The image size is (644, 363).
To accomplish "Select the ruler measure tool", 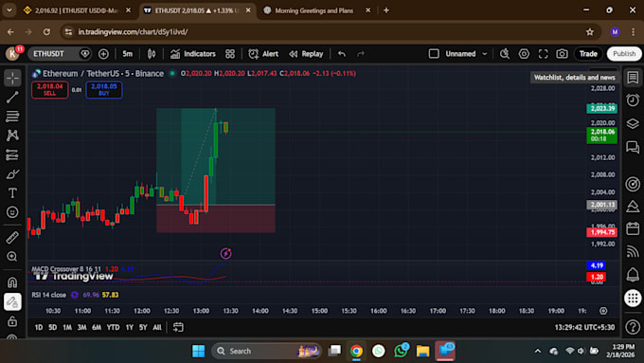I will click(12, 237).
